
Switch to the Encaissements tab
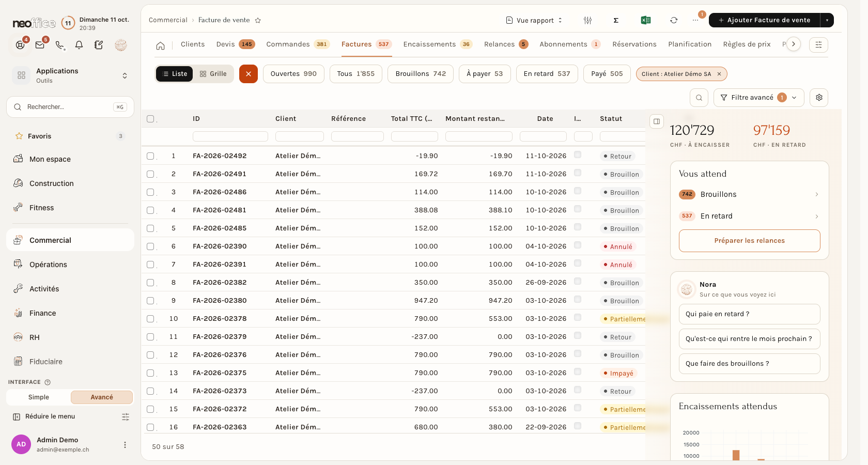(x=438, y=44)
